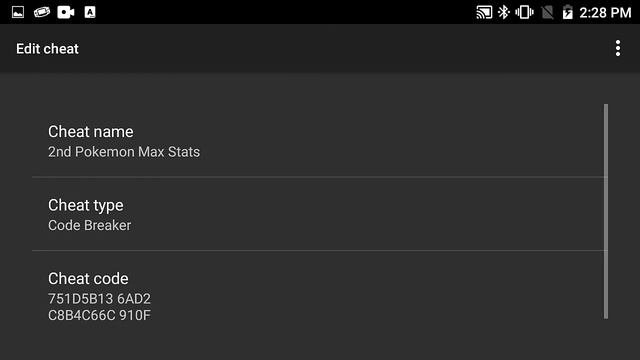The image size is (640, 360).
Task: Tap the video camera recording icon
Action: (x=66, y=12)
